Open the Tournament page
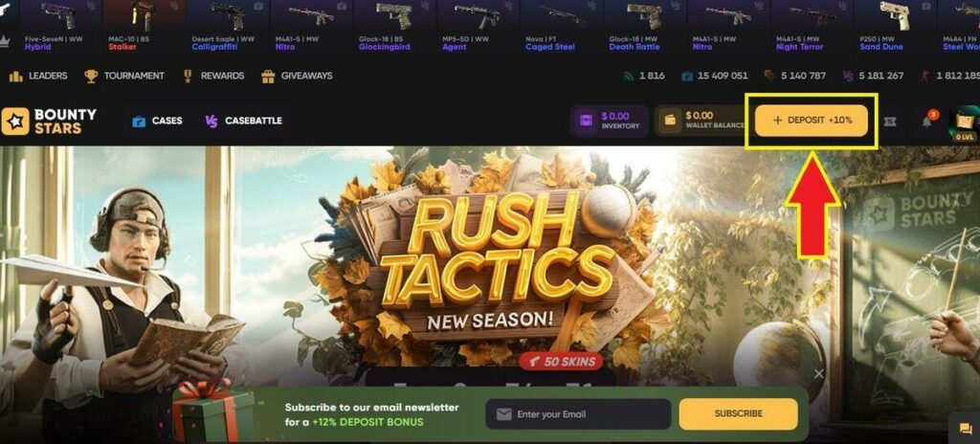Screen dimensions: 980x444 [x=124, y=76]
